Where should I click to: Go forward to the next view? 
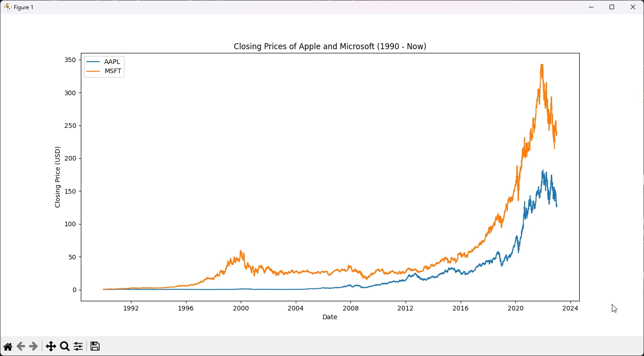point(34,346)
